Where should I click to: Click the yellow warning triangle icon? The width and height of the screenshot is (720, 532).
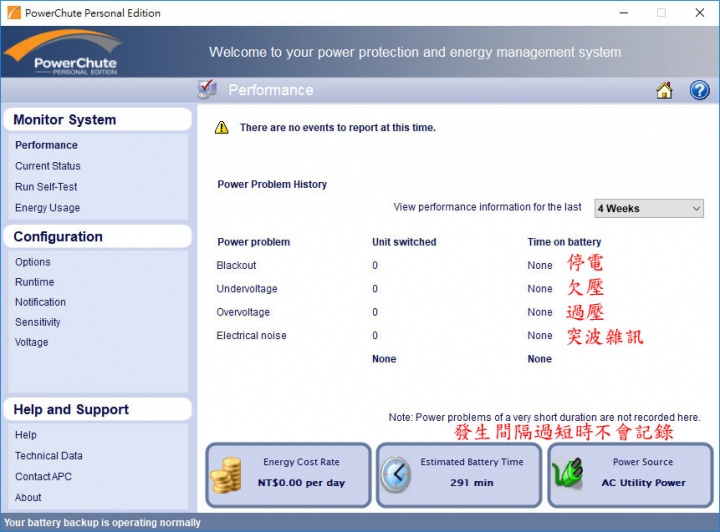[x=222, y=128]
